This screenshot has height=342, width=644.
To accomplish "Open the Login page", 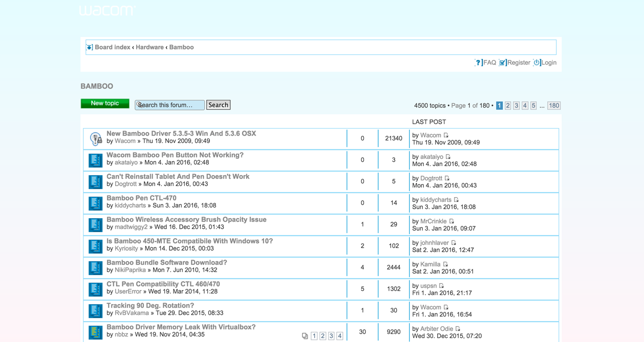I will pos(549,62).
